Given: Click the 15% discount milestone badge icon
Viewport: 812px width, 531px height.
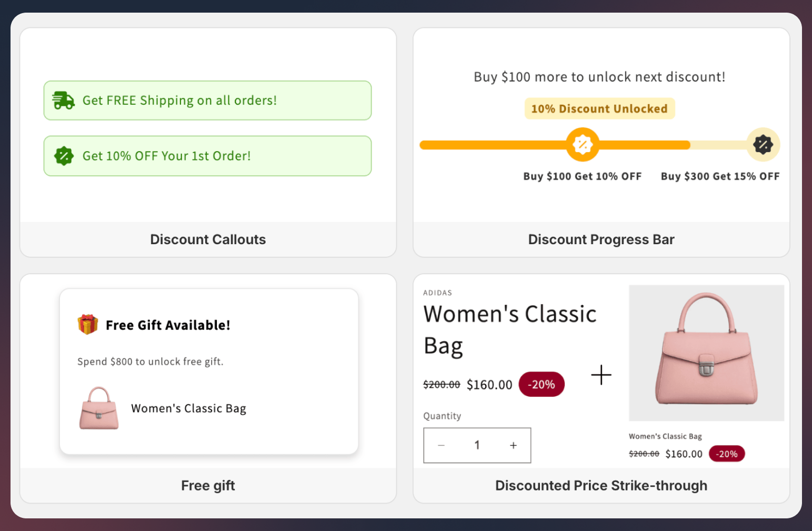Looking at the screenshot, I should (x=763, y=145).
